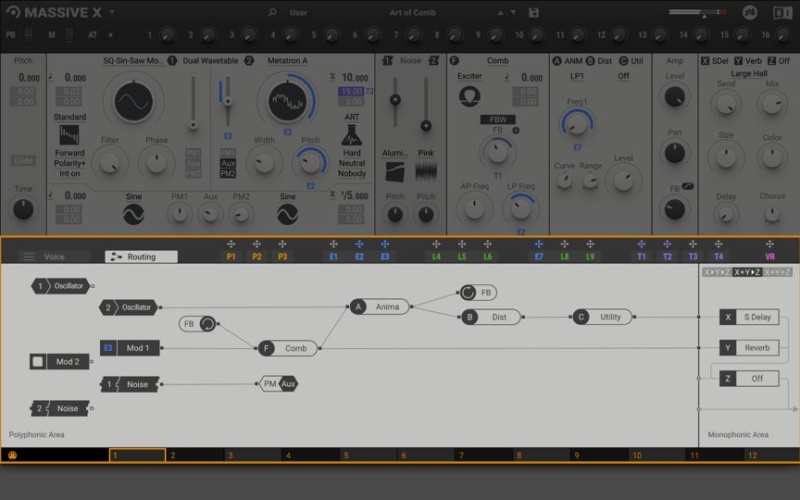This screenshot has width=800, height=500.
Task: Select the ART flask icon
Action: coord(352,135)
